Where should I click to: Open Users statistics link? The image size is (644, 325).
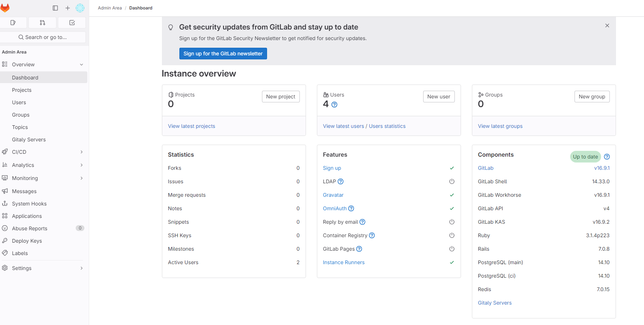pyautogui.click(x=387, y=126)
